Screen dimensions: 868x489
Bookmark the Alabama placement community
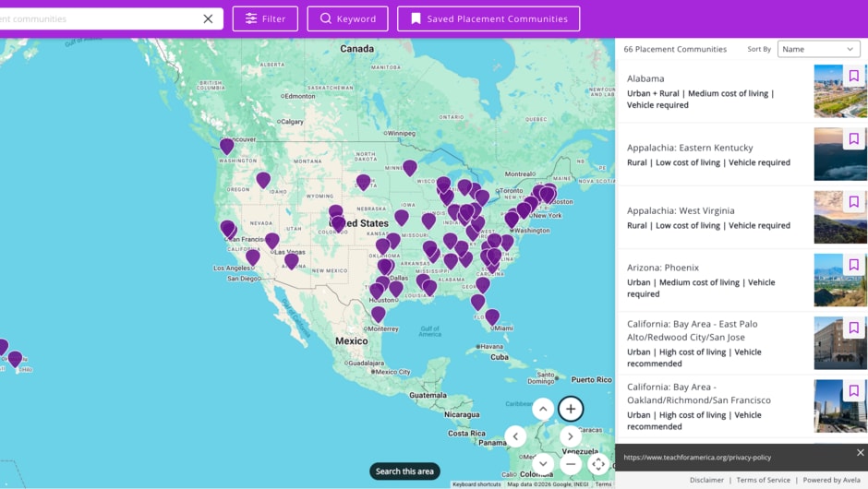[x=853, y=77]
